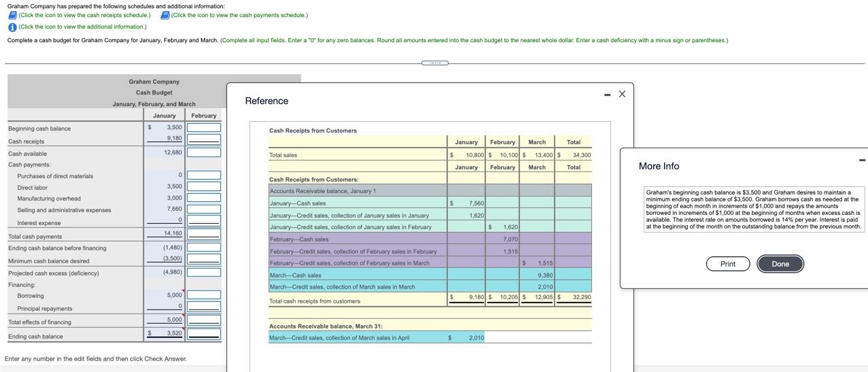
Task: Click January Ending cash balance 3,520
Action: pyautogui.click(x=174, y=333)
